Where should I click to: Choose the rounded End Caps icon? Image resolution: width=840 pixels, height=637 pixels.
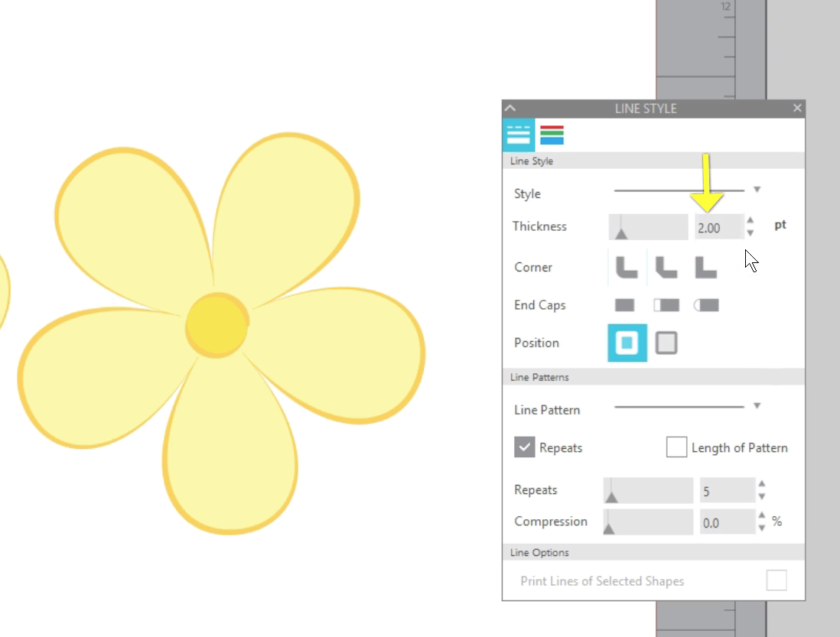(706, 305)
